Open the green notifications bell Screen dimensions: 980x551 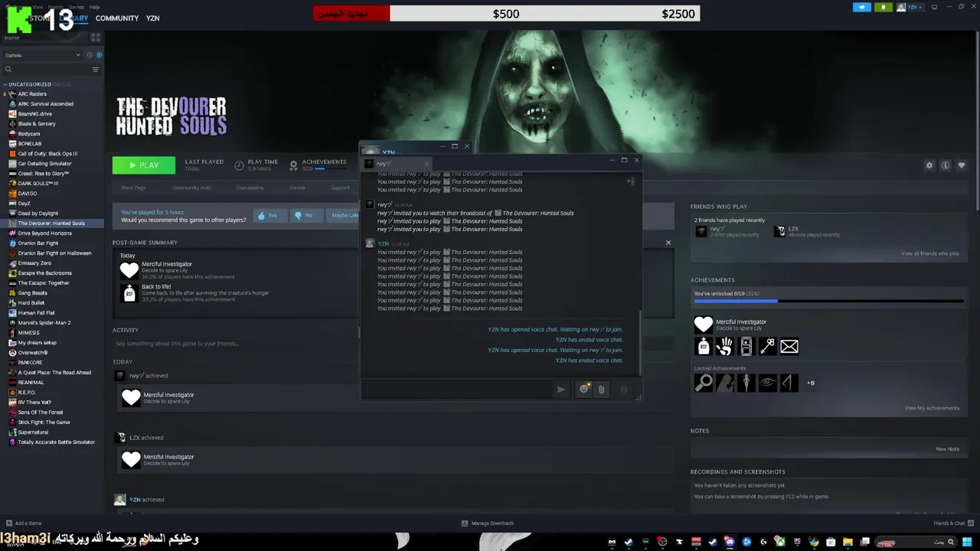point(883,8)
